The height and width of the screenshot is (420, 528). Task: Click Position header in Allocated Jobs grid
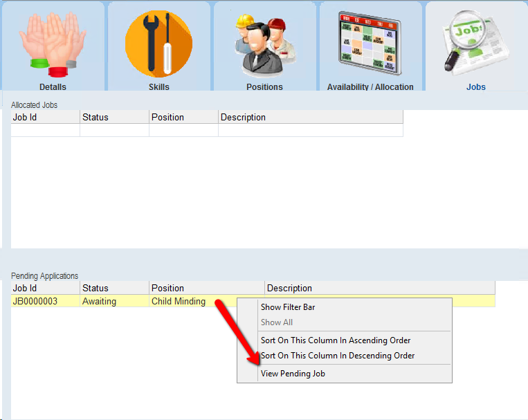(183, 117)
